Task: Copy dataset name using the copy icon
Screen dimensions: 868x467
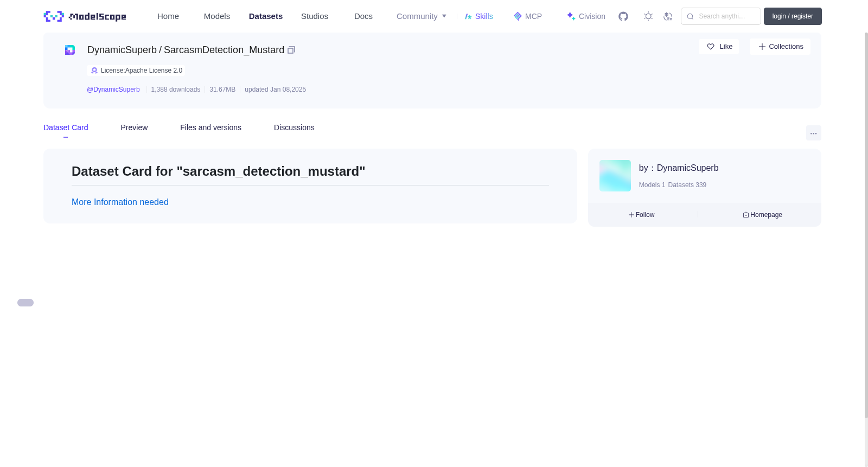Action: (291, 50)
